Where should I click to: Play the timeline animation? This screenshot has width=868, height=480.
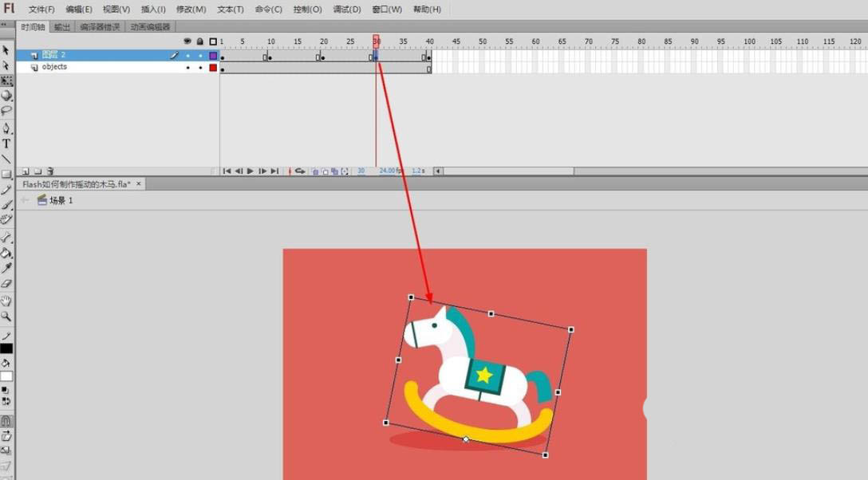251,171
